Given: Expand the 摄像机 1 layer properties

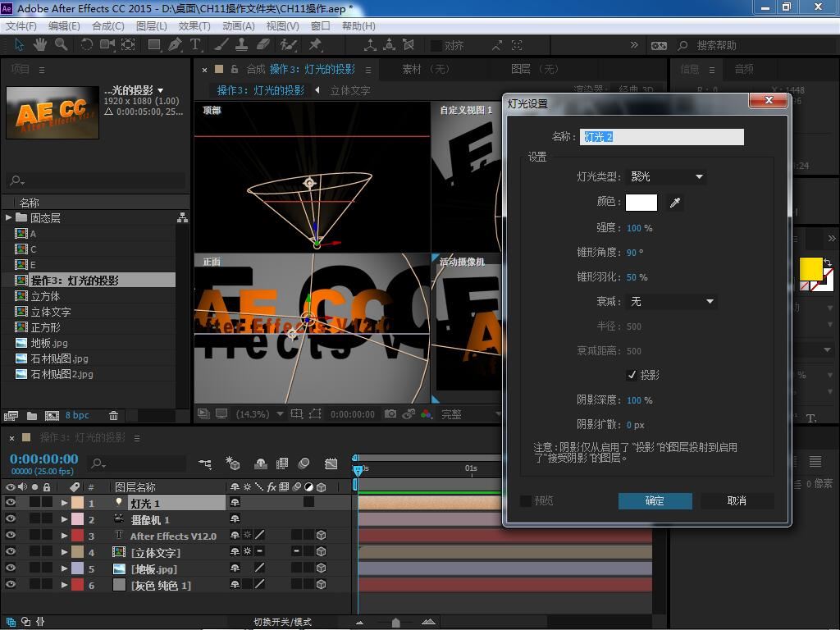Looking at the screenshot, I should click(64, 519).
